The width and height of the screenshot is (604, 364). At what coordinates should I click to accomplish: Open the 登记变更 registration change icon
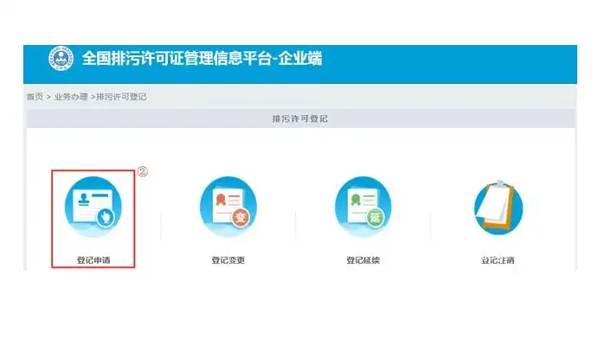[x=228, y=207]
